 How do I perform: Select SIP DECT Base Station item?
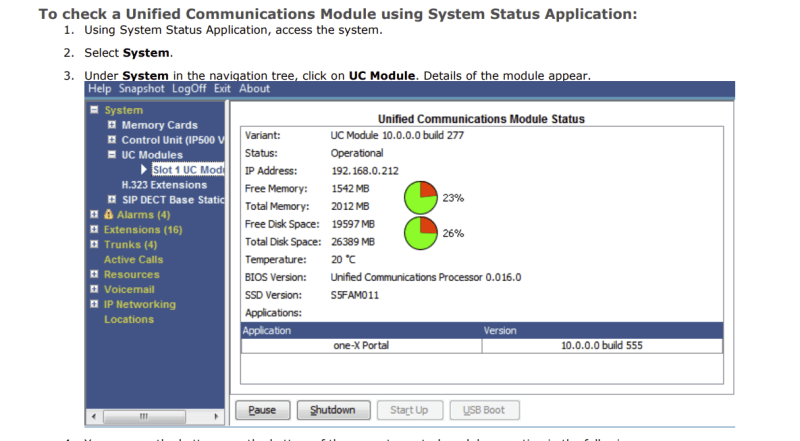click(x=173, y=200)
